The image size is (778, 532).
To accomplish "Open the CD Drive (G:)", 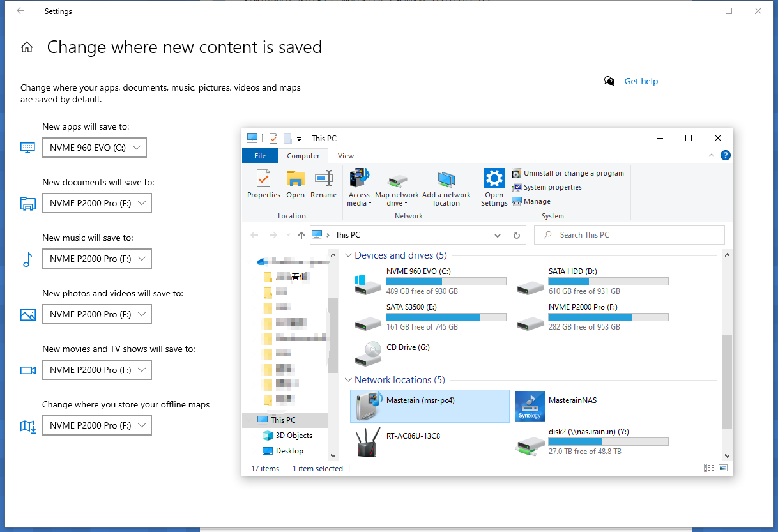I will click(x=368, y=353).
